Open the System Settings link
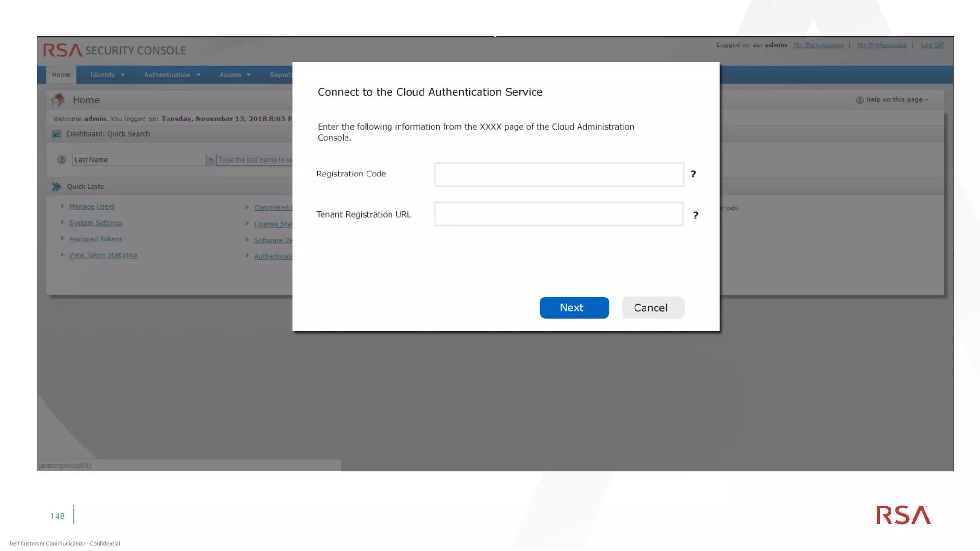Screen dimensions: 980x551 pyautogui.click(x=96, y=223)
